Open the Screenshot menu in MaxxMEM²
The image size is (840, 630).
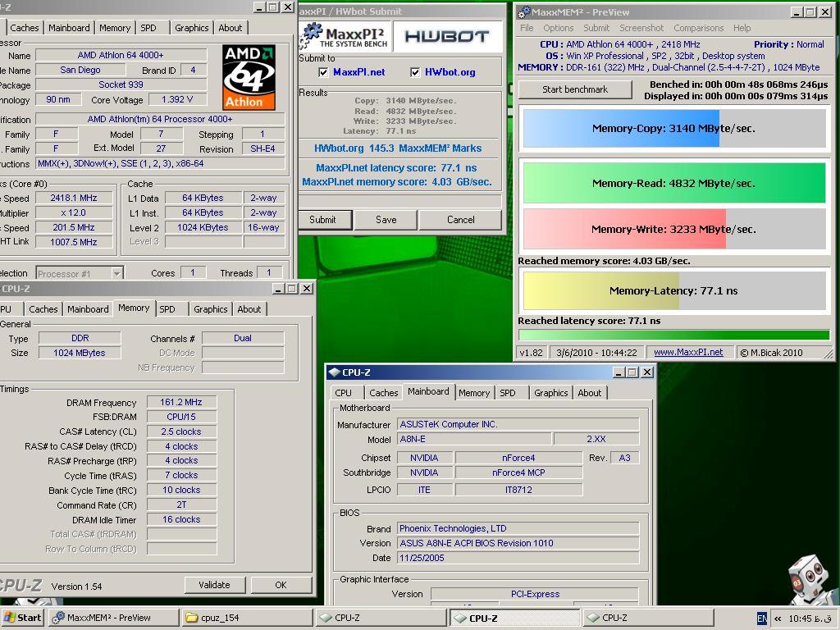pyautogui.click(x=641, y=28)
